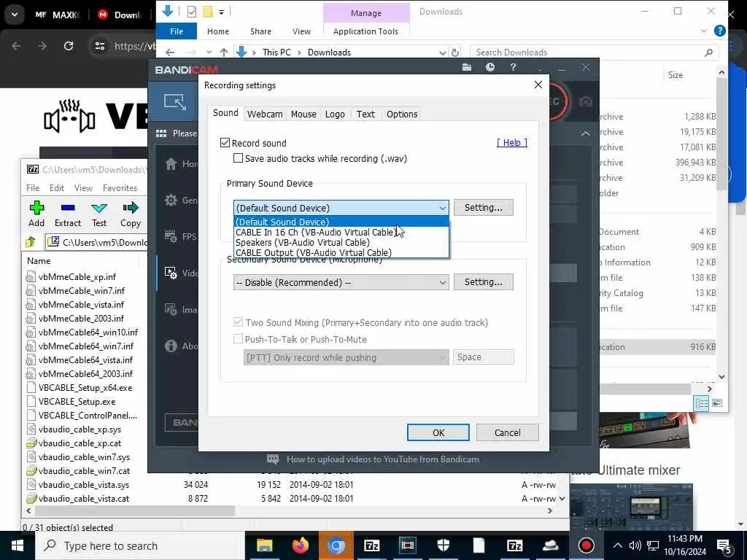The image size is (747, 560).
Task: Switch to Text tab
Action: tap(365, 114)
